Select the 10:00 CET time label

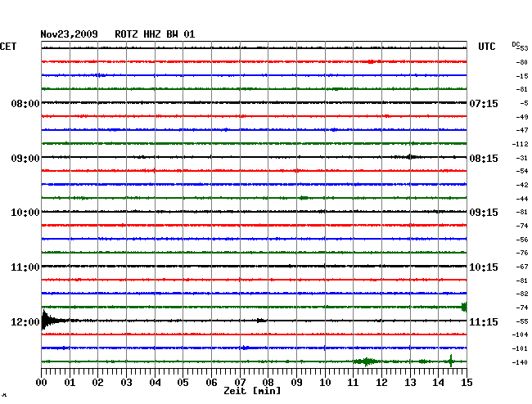25,213
